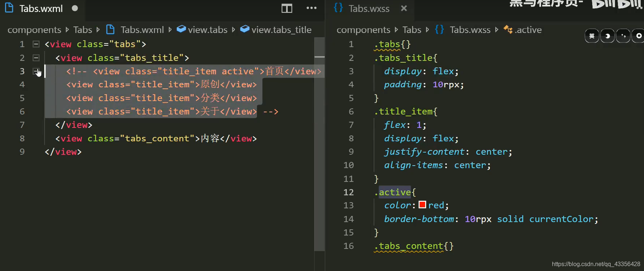Click 'Tabs.wxml' in the breadcrumb
Image resolution: width=644 pixels, height=271 pixels.
(x=142, y=30)
